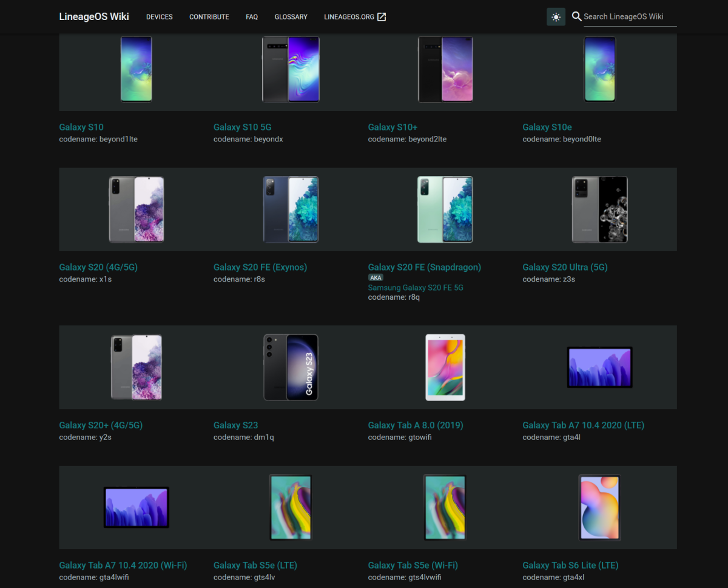This screenshot has width=728, height=588.
Task: Click the 'codename: x1s' text
Action: point(85,279)
